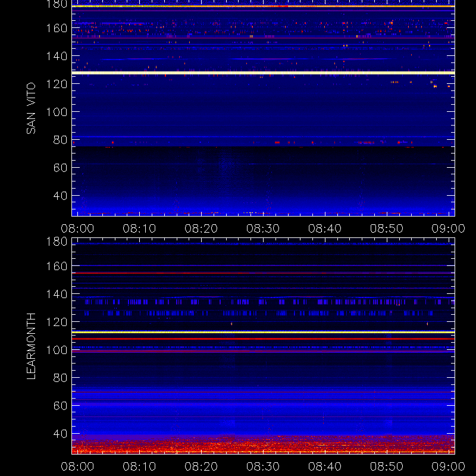Click 08:10 time label of San Vito plot
The image size is (476, 476).
click(139, 228)
